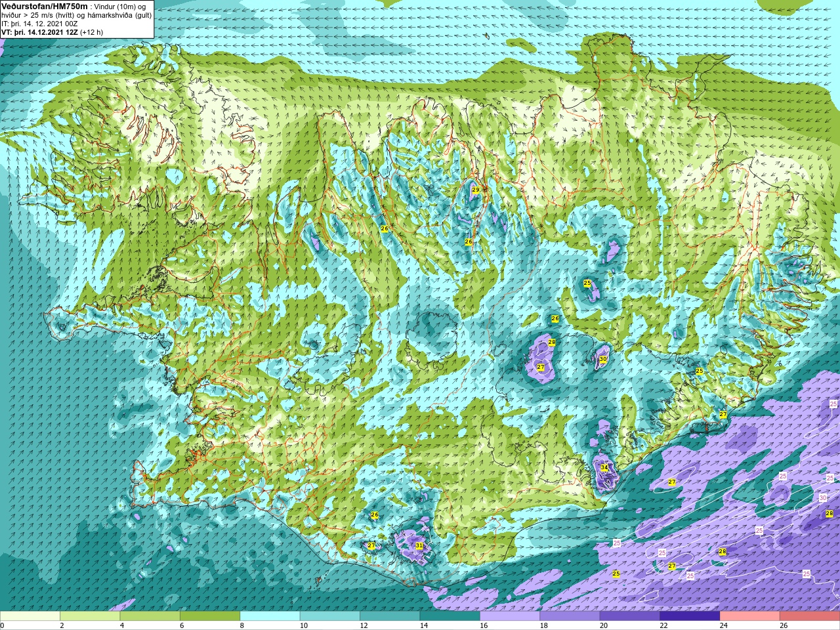Click the legend tick value 0
Screen dimensions: 840x630
pyautogui.click(x=3, y=625)
